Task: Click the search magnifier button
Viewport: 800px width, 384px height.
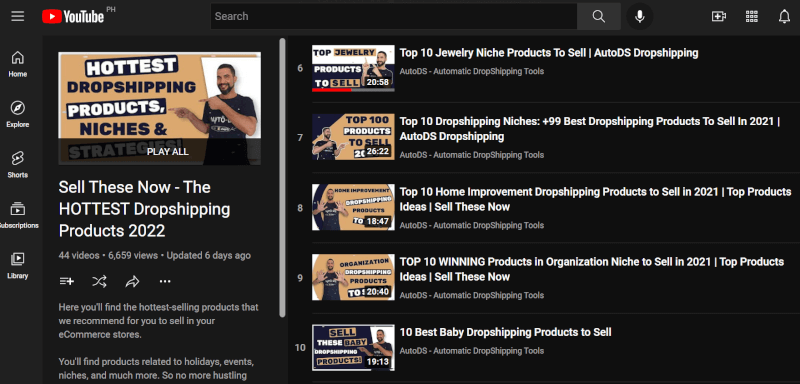Action: [598, 16]
